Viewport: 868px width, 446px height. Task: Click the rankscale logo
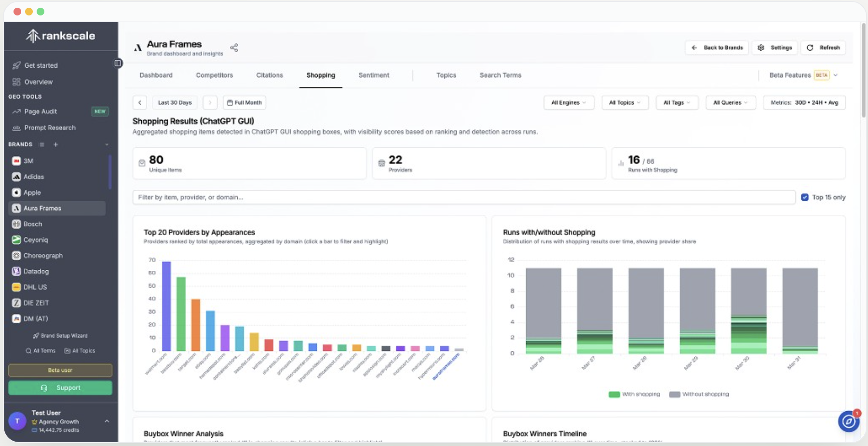61,36
